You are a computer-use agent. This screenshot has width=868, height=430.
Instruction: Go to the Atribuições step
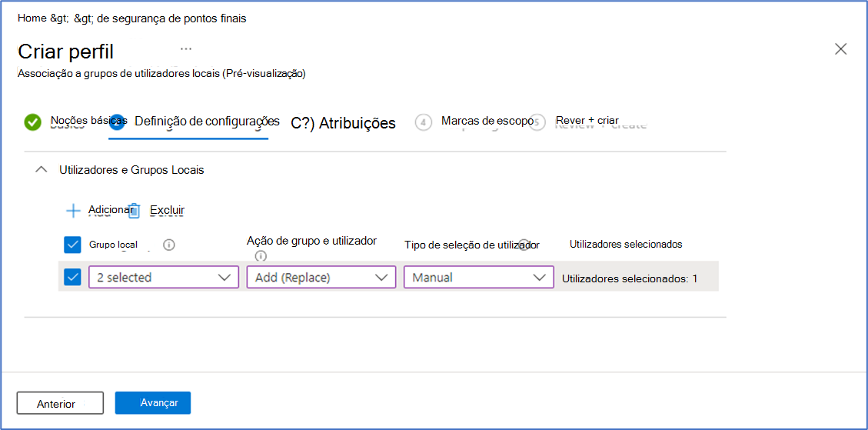(x=343, y=123)
